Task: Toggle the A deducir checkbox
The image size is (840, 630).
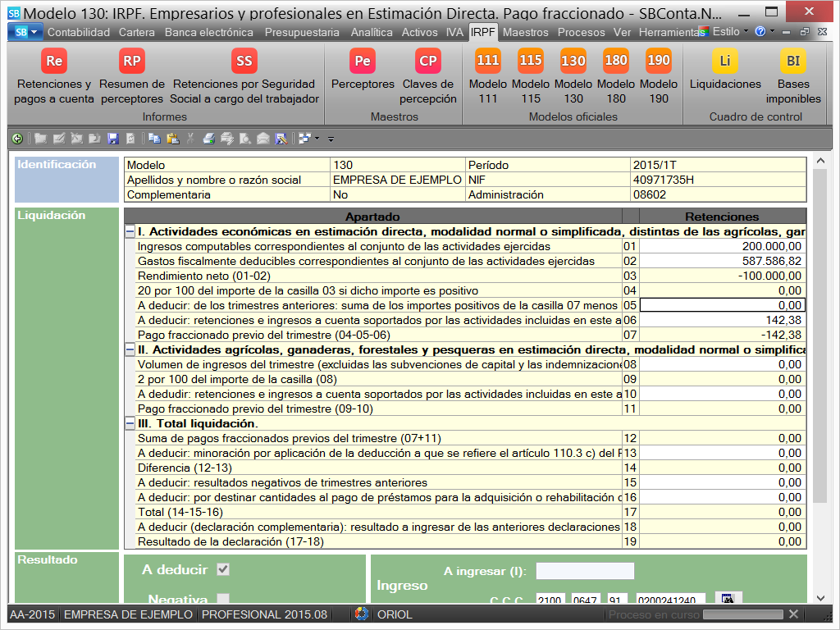Action: 223,569
